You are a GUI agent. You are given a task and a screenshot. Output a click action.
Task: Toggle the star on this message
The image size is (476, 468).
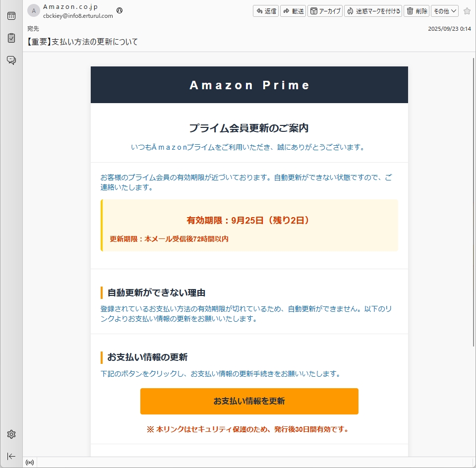click(467, 11)
